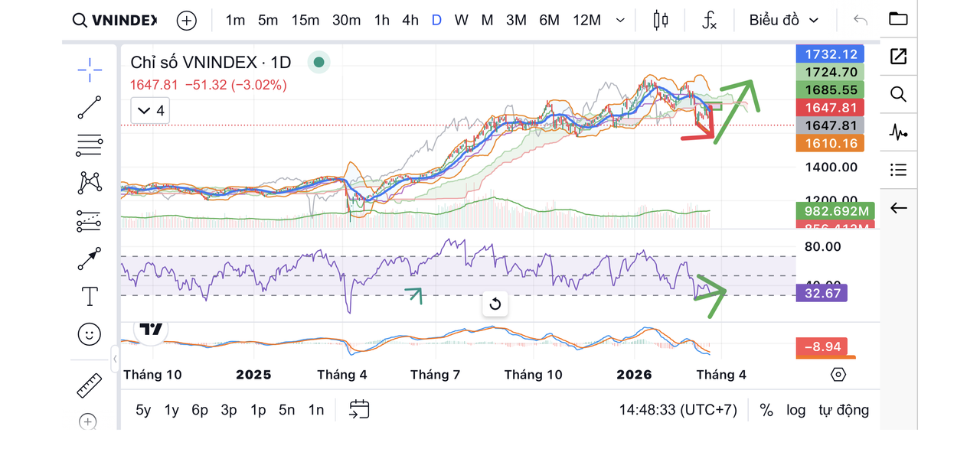Click the green market status dot
980x452 pixels.
tap(318, 63)
